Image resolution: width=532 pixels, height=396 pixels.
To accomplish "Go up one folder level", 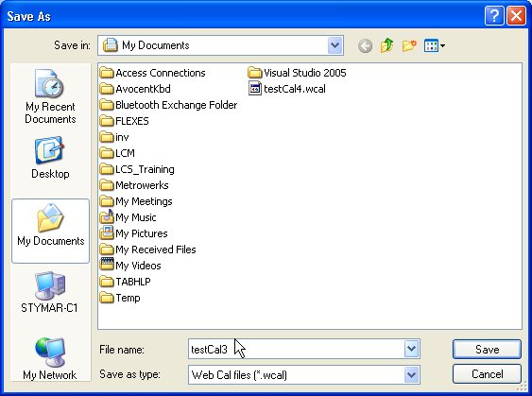I will (x=387, y=45).
